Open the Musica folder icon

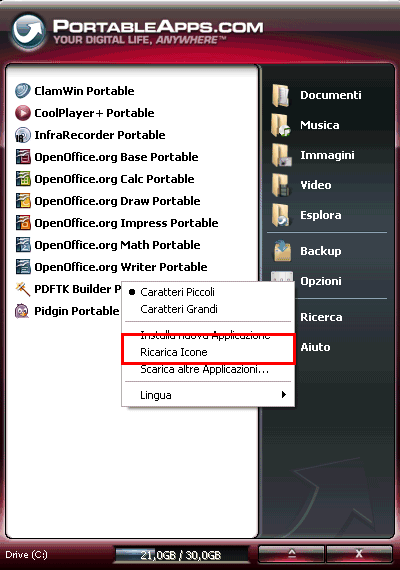coord(281,125)
